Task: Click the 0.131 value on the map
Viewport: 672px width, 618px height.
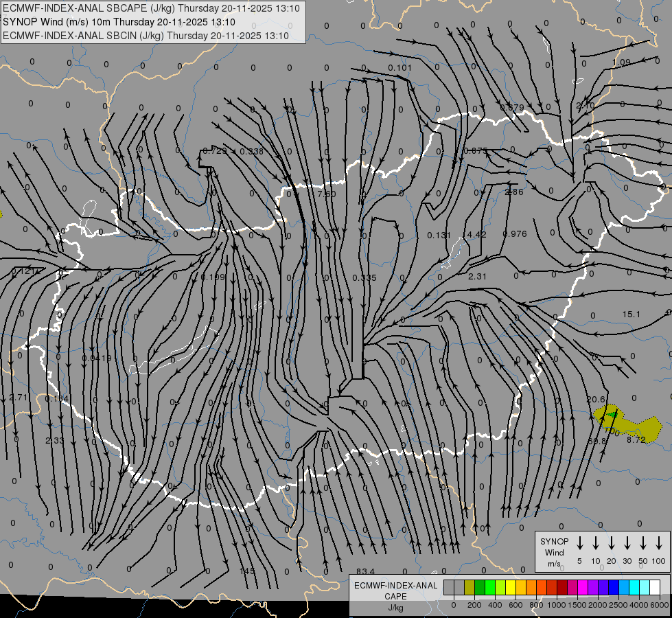Action: 439,235
